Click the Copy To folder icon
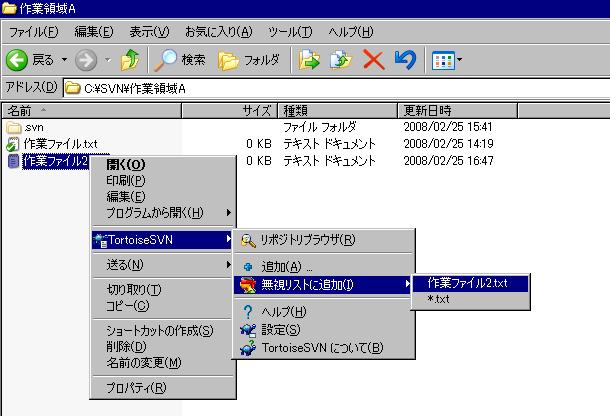 click(x=341, y=60)
